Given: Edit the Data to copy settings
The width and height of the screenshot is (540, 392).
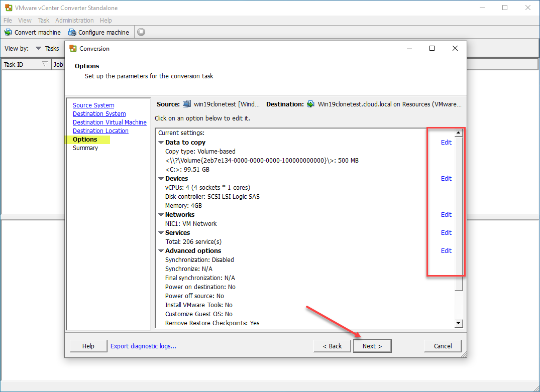Looking at the screenshot, I should pyautogui.click(x=446, y=143).
